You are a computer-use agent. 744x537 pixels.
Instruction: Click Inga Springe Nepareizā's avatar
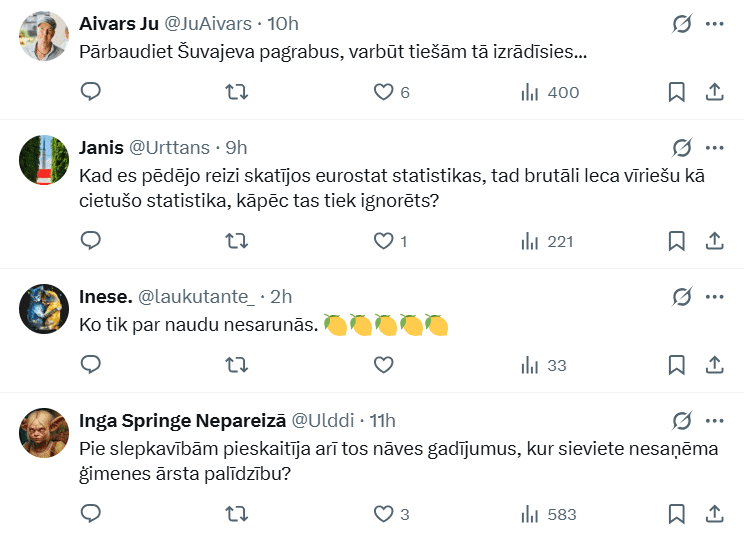(44, 433)
